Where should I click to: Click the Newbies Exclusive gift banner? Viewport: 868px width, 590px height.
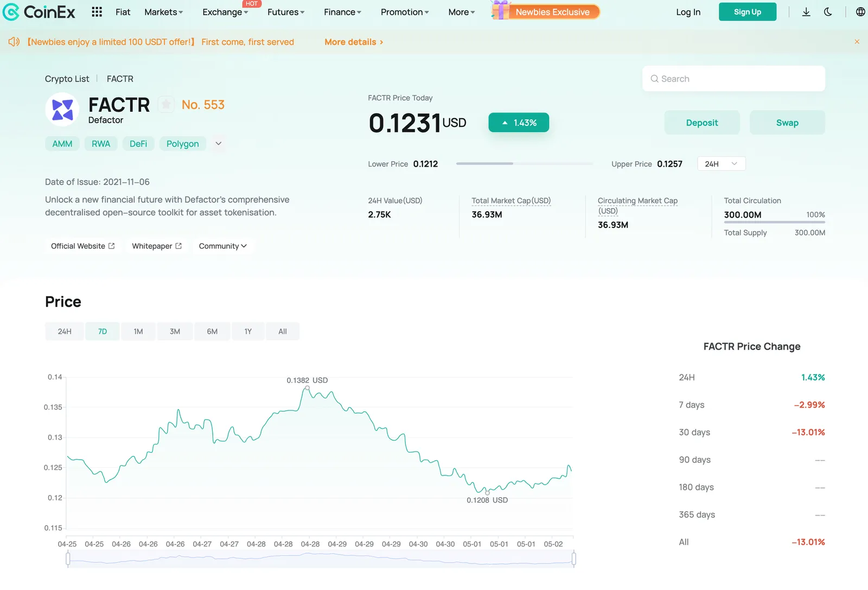546,11
